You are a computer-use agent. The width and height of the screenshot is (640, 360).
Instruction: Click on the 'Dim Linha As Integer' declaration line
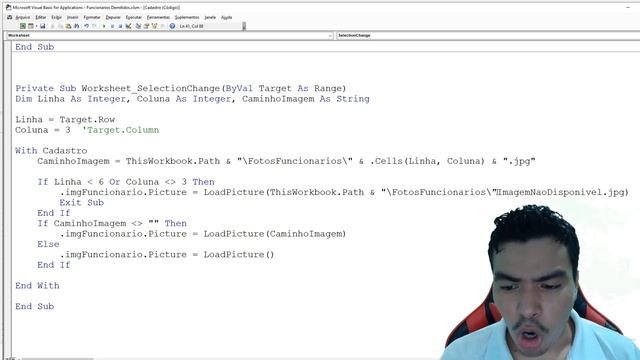pos(192,99)
